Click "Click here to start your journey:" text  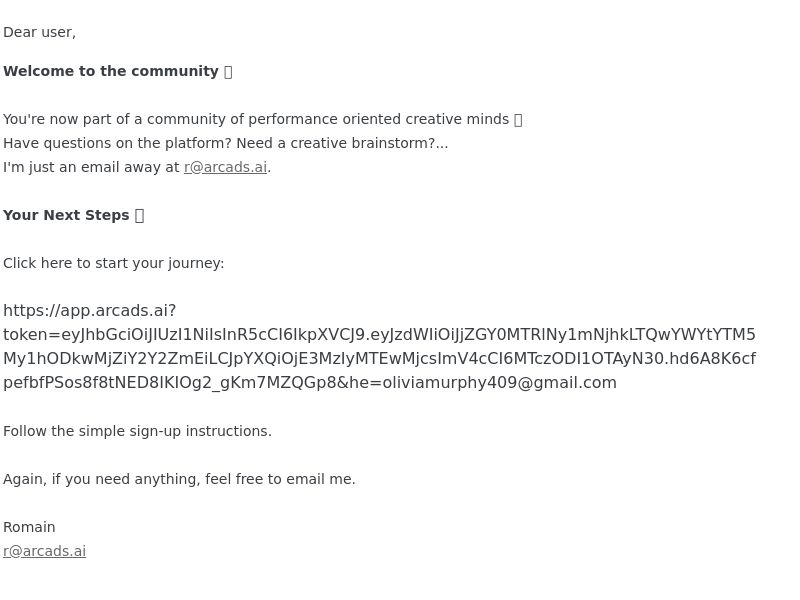pyautogui.click(x=114, y=263)
